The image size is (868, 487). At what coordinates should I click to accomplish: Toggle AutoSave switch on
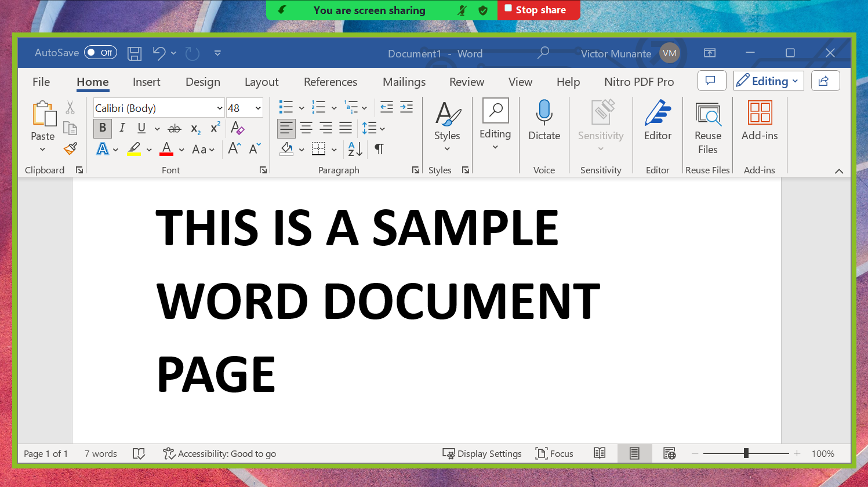click(x=100, y=53)
